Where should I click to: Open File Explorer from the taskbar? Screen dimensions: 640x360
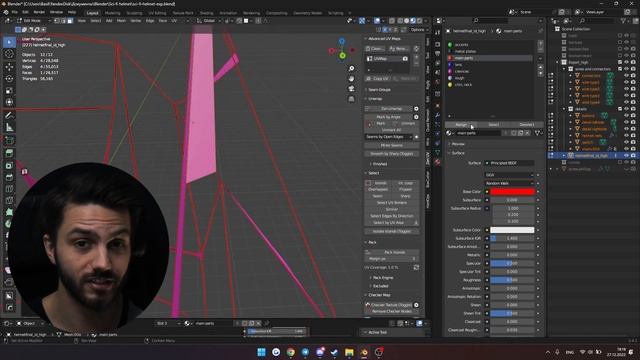349,352
